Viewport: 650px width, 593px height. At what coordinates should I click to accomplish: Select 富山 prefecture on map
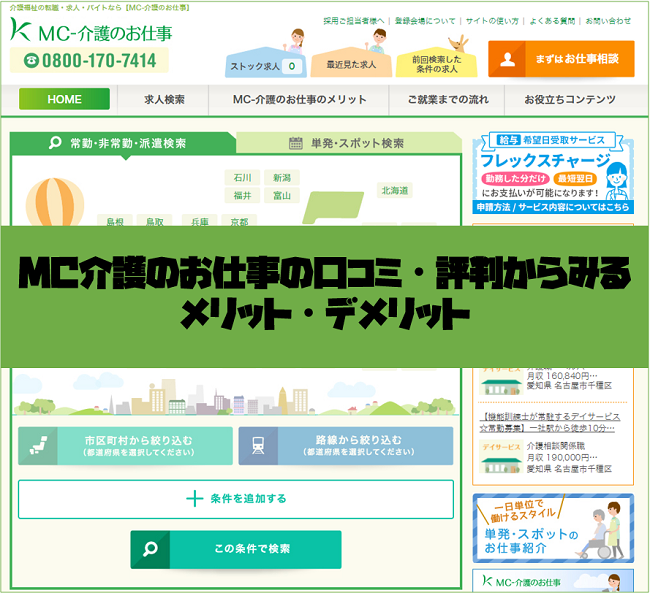(282, 195)
